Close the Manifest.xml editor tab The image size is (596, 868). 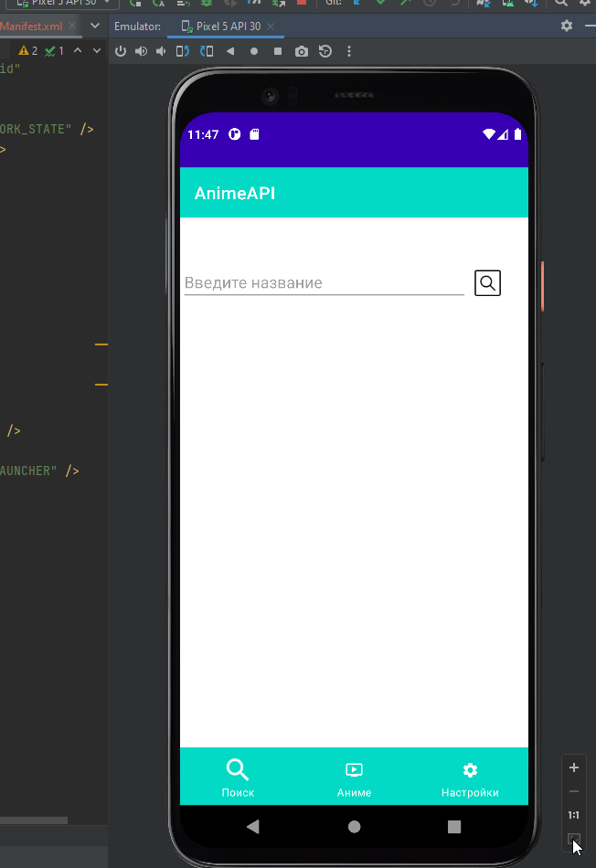click(72, 26)
